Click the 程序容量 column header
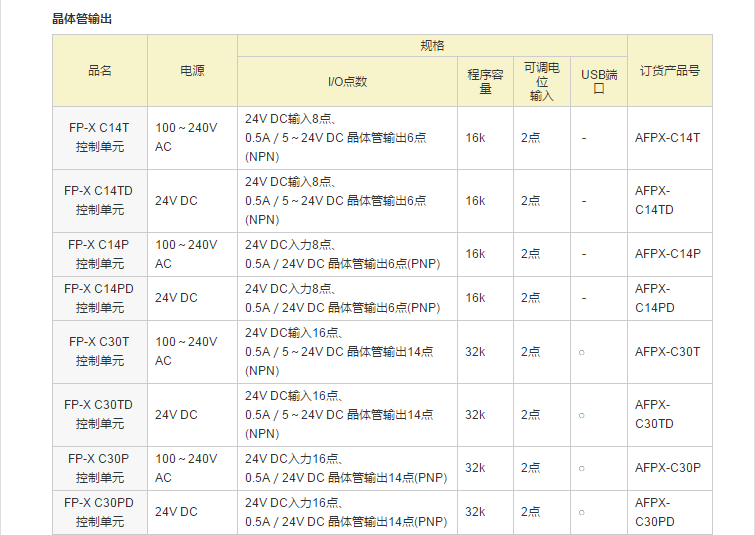The image size is (755, 535). pos(485,81)
